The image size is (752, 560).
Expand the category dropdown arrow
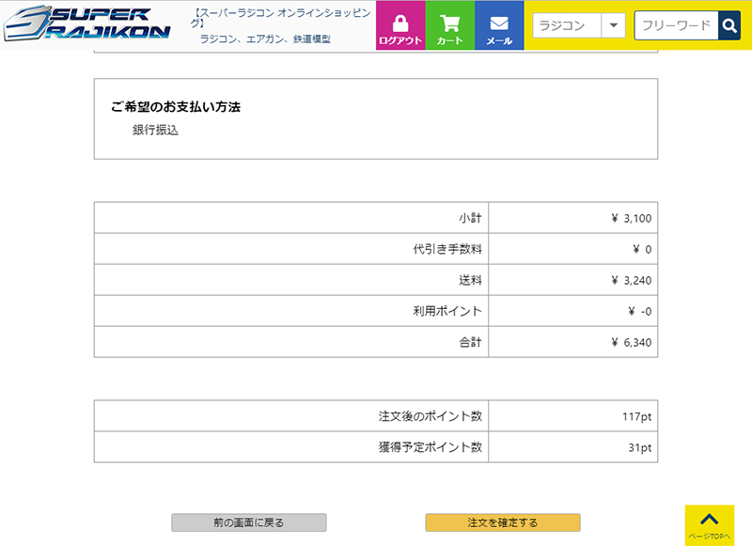point(613,26)
